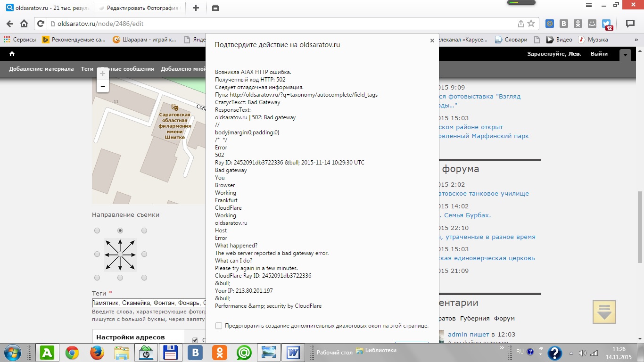This screenshot has height=362, width=644.
Task: Open the browser main menu hamburger icon
Action: (588, 5)
